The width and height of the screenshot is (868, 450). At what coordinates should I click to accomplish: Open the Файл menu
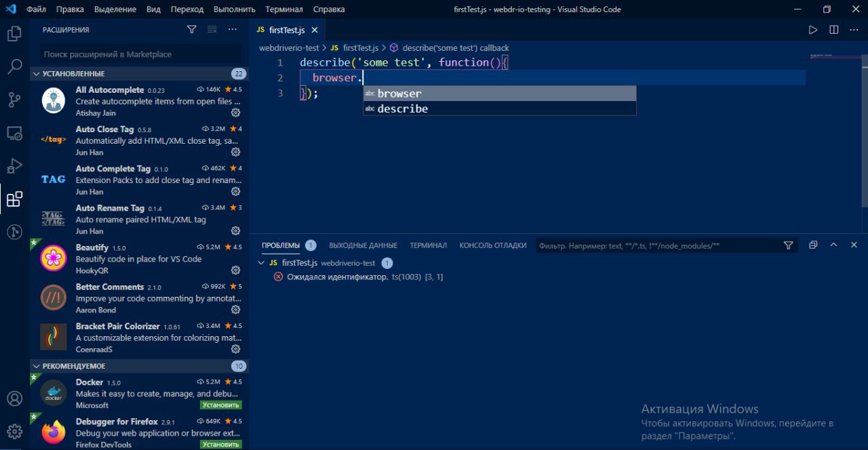(x=37, y=9)
